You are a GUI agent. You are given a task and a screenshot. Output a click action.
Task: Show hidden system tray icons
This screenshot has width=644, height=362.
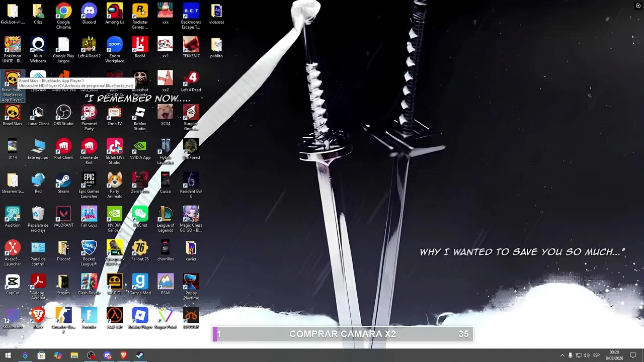click(x=562, y=355)
